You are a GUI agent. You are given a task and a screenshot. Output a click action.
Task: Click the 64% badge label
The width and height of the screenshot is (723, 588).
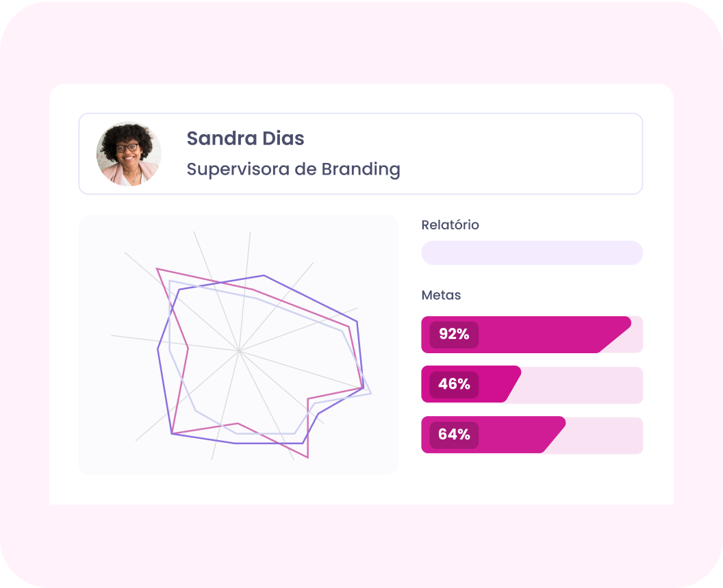[454, 435]
